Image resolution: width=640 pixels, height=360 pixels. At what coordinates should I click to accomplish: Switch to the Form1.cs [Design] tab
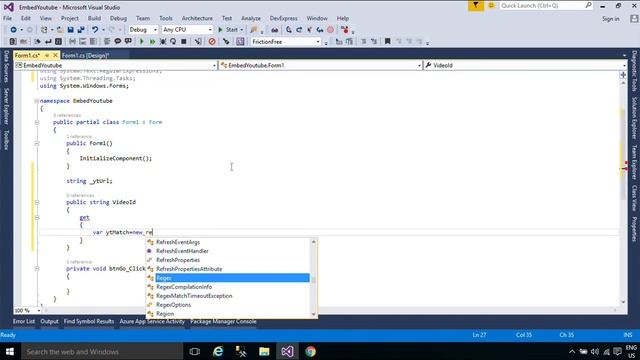[86, 55]
